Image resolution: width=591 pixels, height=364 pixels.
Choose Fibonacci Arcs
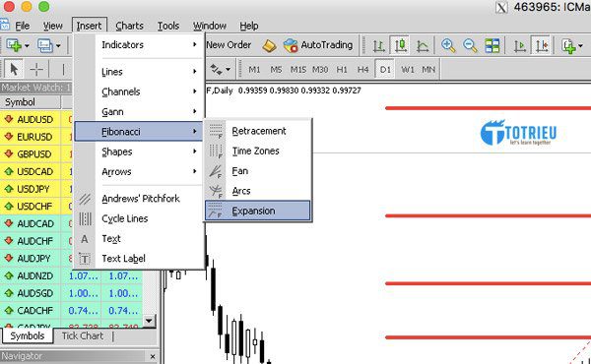point(258,191)
